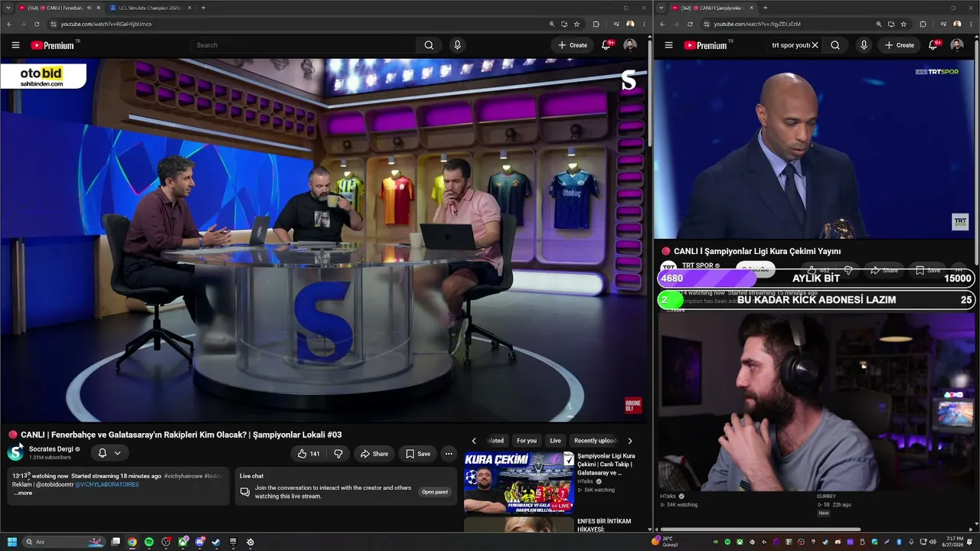Go back in left browser window
Screen dimensions: 980x551
click(x=8, y=24)
